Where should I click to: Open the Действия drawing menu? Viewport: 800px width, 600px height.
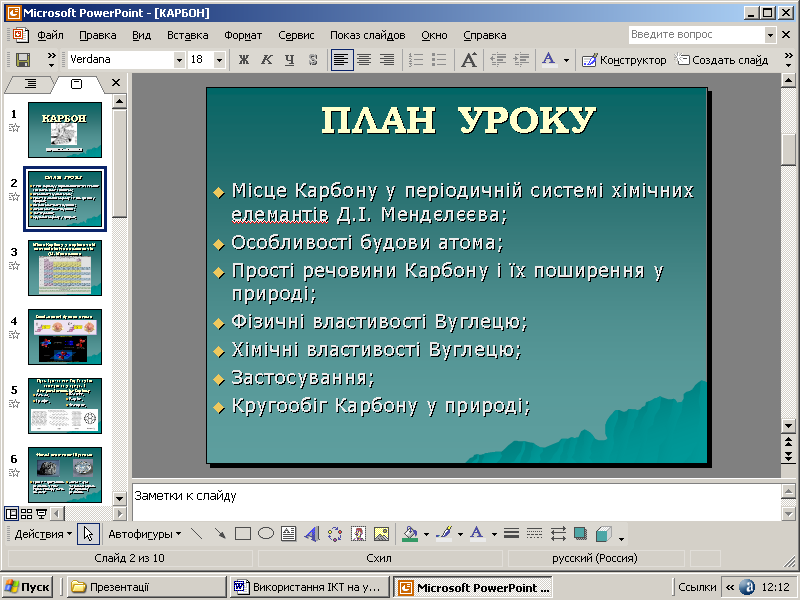click(x=43, y=534)
